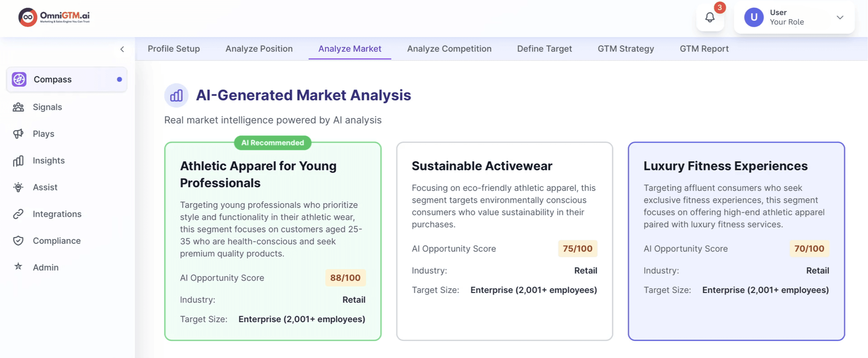
Task: Select the Sustainable Activewear segment card
Action: (504, 241)
